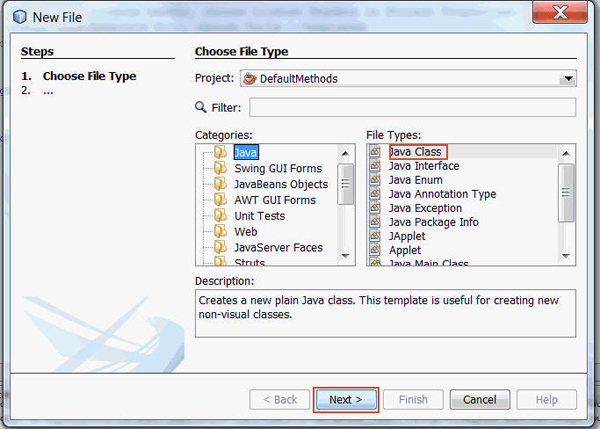The width and height of the screenshot is (600, 429).
Task: Click the JApplet file icon
Action: coord(375,236)
